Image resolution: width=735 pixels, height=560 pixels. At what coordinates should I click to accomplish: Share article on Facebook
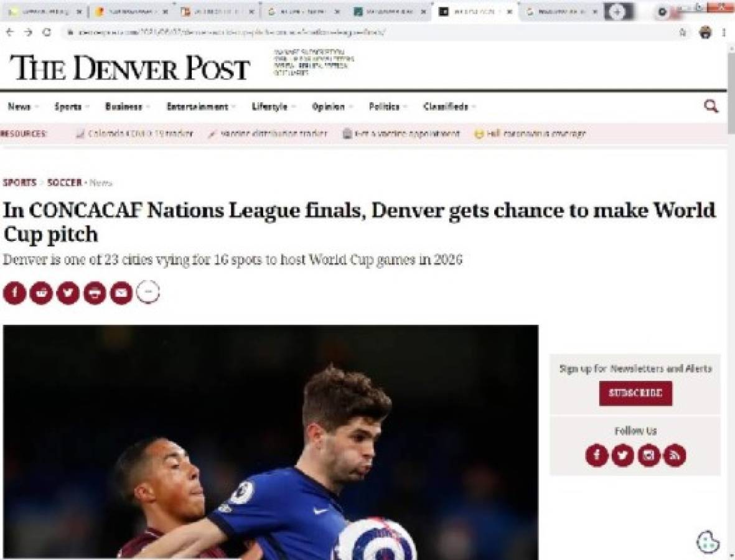(x=14, y=293)
